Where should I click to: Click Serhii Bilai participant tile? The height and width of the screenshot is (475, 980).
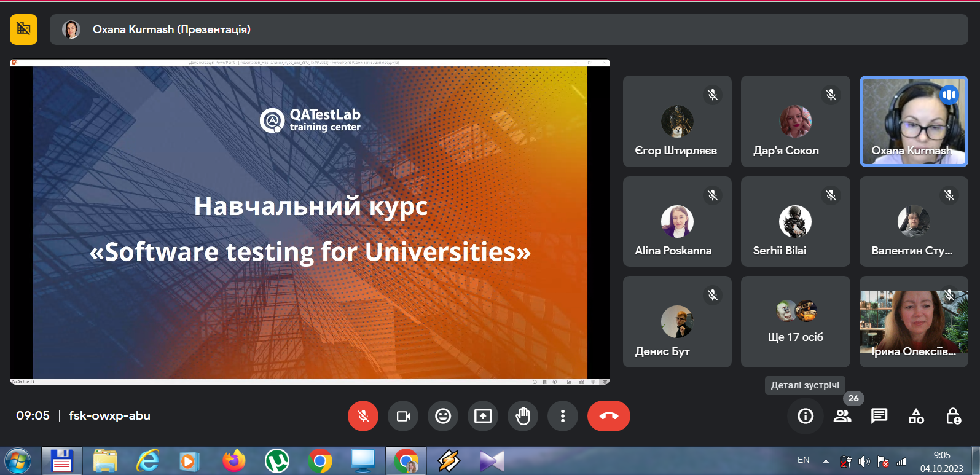coord(795,221)
